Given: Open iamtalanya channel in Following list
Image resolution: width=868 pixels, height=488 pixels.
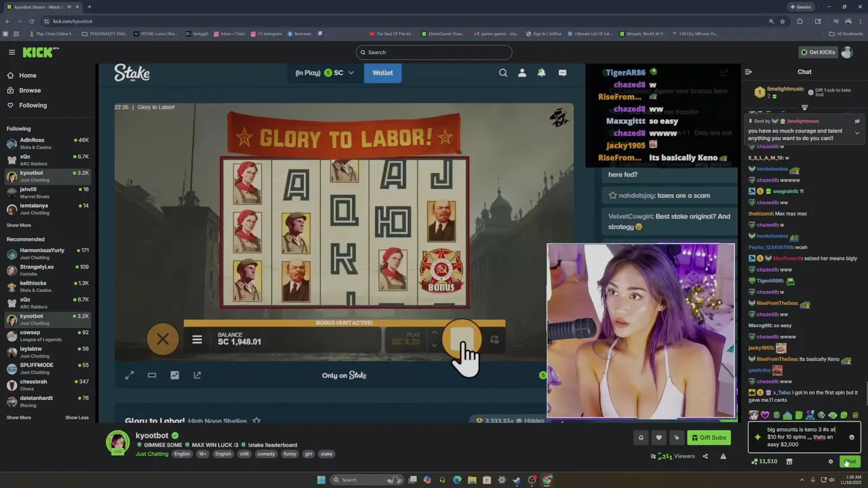Looking at the screenshot, I should coord(47,209).
